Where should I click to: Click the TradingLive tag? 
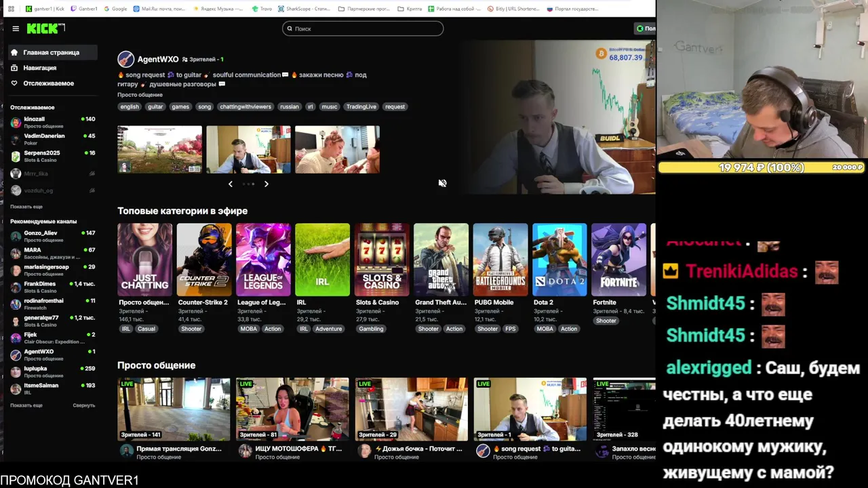coord(361,106)
